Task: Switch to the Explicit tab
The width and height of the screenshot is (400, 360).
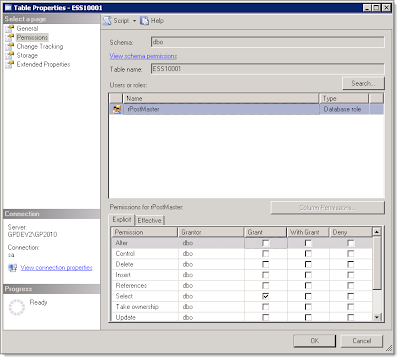Action: point(122,219)
